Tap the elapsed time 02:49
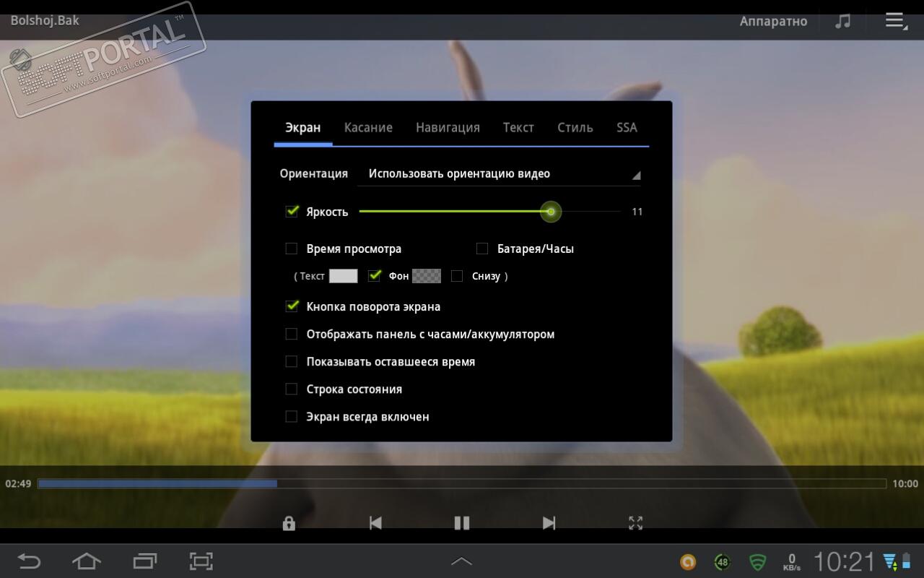This screenshot has height=578, width=924. click(x=18, y=483)
